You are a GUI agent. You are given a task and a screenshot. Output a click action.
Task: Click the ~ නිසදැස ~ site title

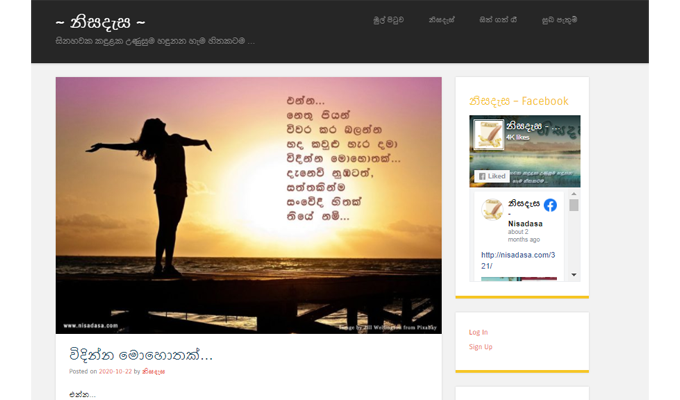(x=101, y=21)
